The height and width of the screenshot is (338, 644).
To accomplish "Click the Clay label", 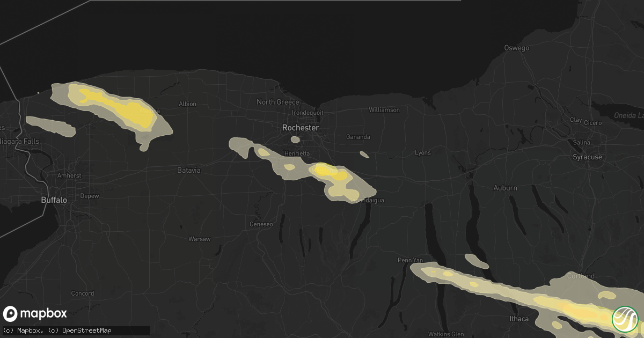I will [576, 120].
